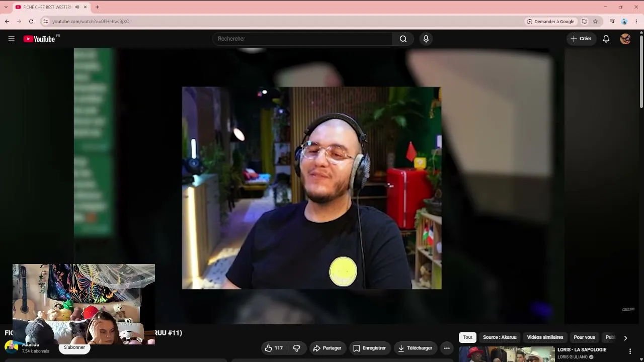
Task: Open the YouTube account avatar menu
Action: 625,39
